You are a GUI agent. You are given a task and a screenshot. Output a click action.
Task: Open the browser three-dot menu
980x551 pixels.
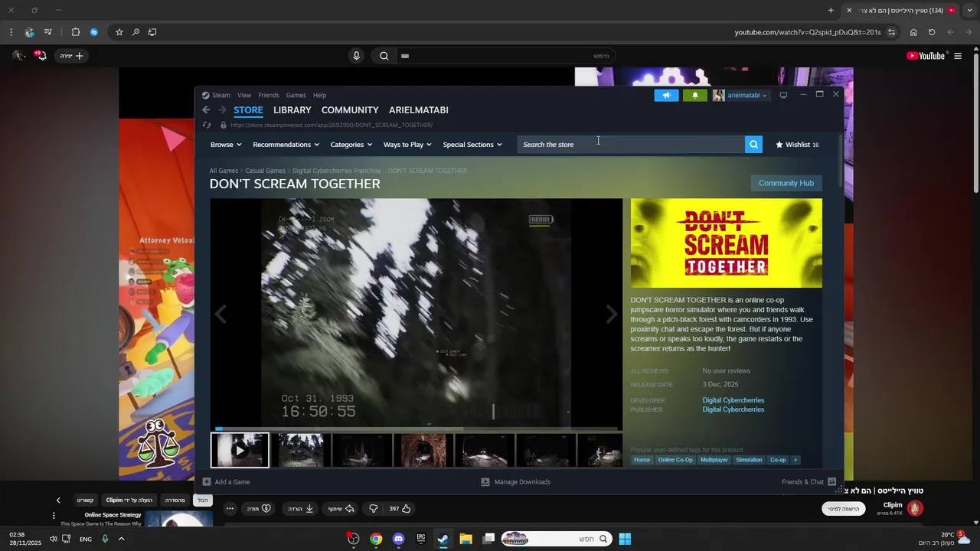[x=11, y=32]
